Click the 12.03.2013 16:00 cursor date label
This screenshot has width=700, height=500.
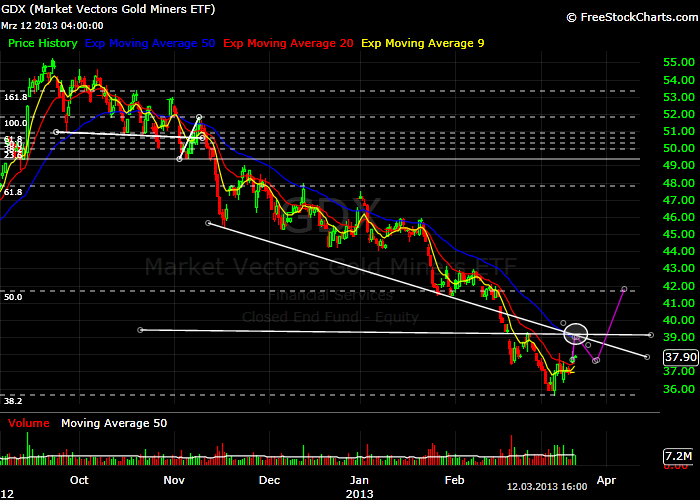pos(547,487)
